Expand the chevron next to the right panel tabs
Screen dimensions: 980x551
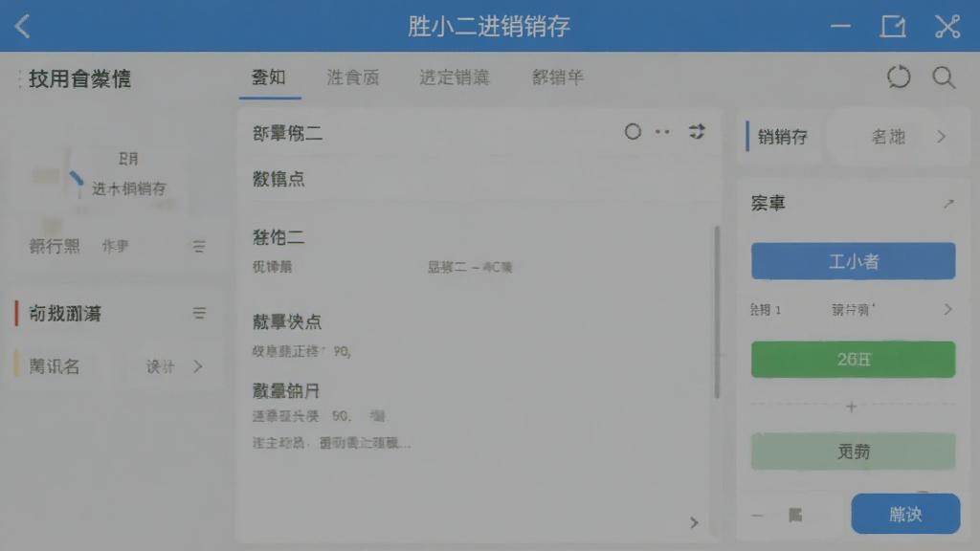pos(942,137)
